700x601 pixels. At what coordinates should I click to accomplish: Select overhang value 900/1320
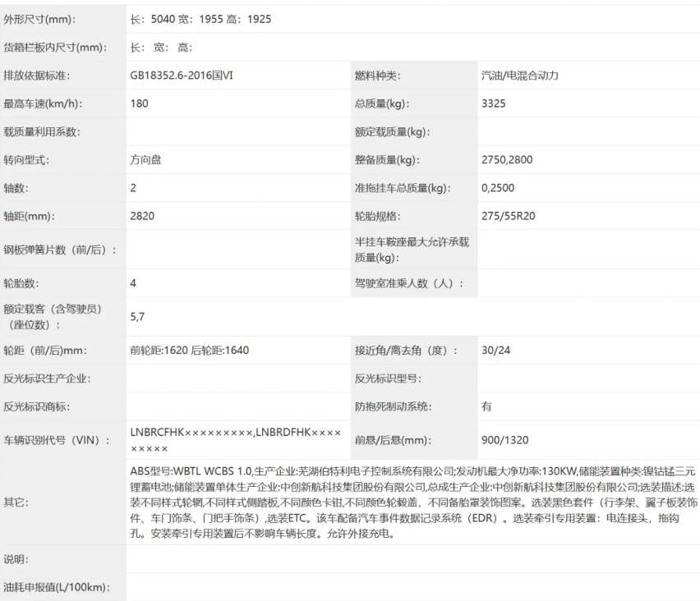click(x=505, y=440)
